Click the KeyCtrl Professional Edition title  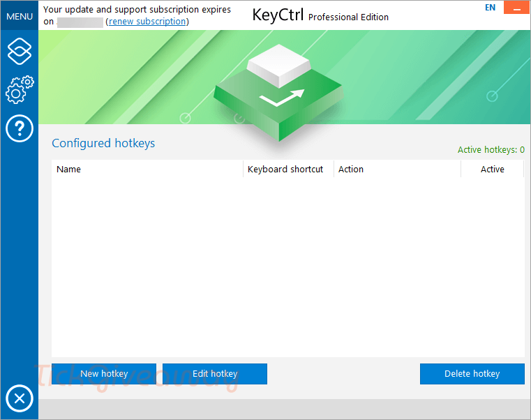tap(320, 15)
